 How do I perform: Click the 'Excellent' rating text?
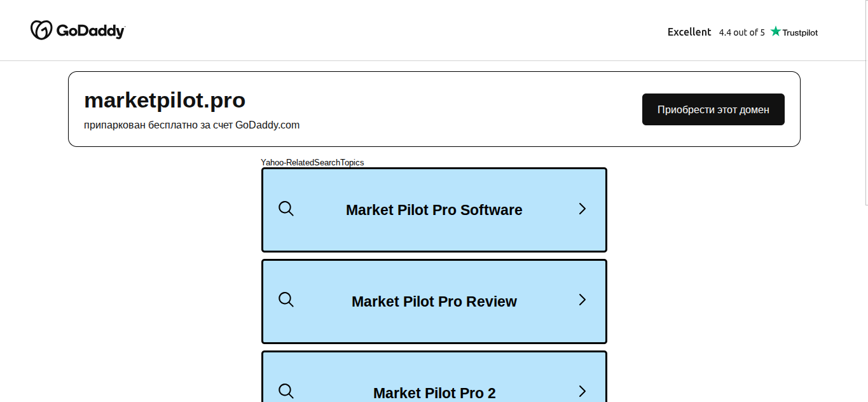point(689,32)
